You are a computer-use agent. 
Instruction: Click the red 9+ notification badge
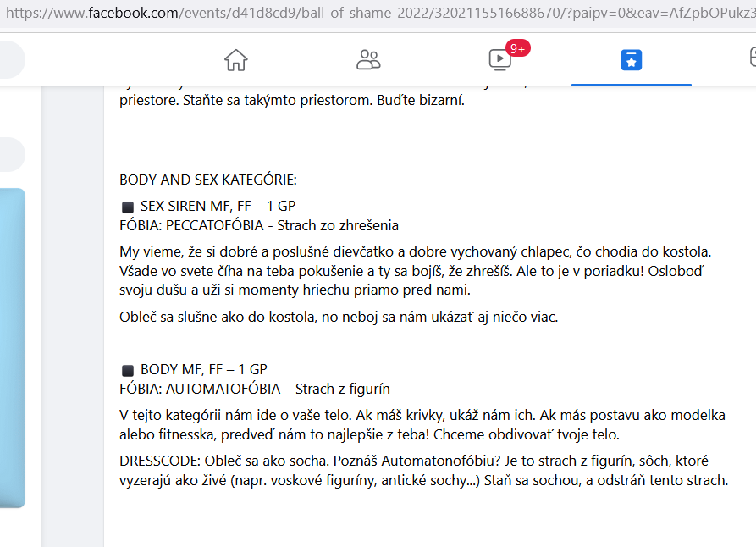(x=518, y=48)
